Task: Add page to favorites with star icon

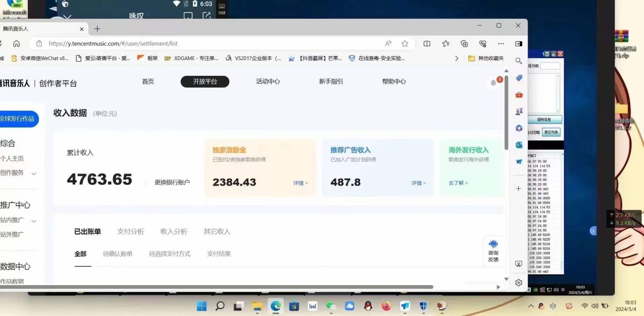Action: (x=405, y=43)
